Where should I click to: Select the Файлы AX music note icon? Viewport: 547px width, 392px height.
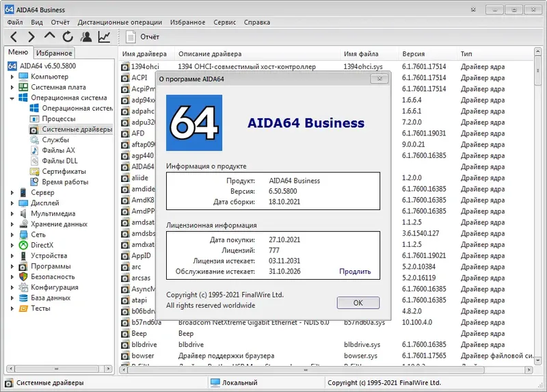click(x=34, y=150)
